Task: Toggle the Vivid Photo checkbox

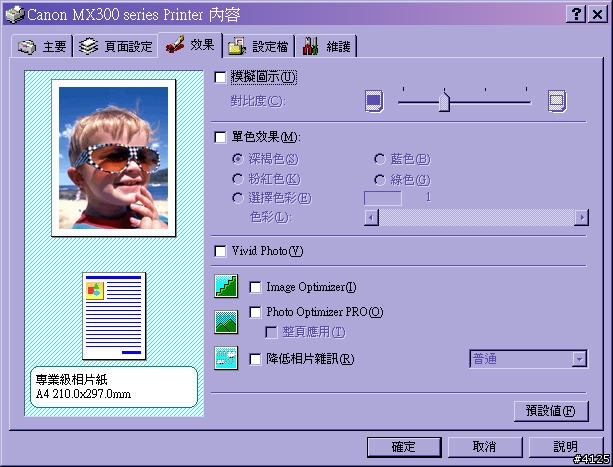Action: pyautogui.click(x=220, y=251)
